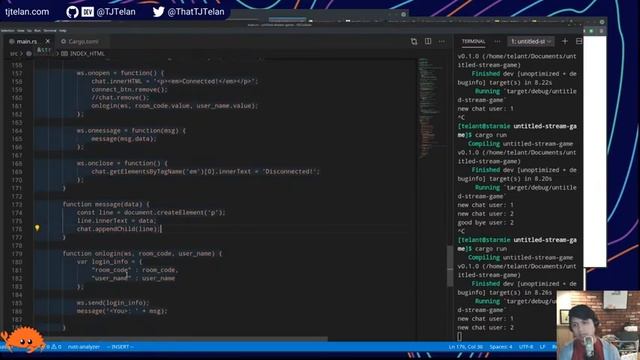The image size is (640, 360).
Task: Split the editor right
Action: [x=428, y=41]
